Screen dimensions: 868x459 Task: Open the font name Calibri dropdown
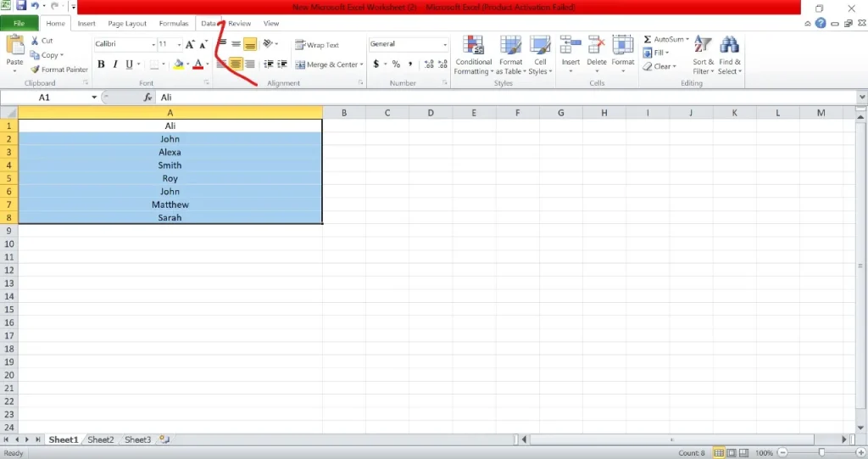click(x=153, y=44)
